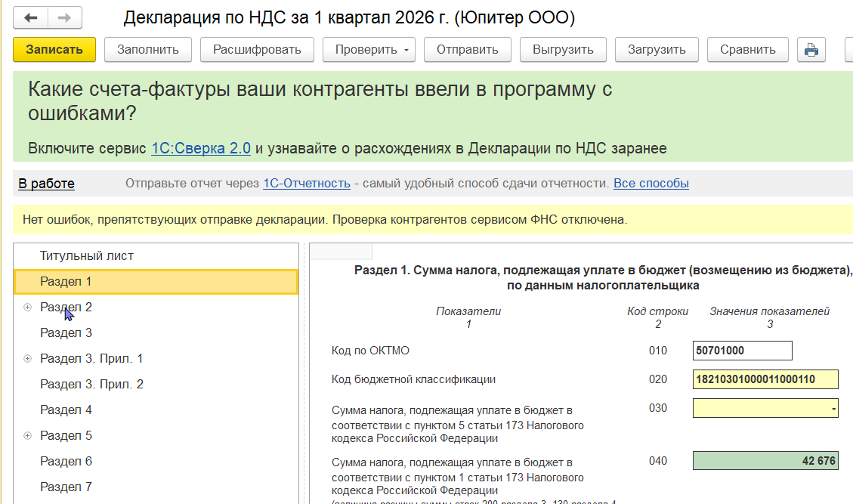The width and height of the screenshot is (853, 504).
Task: Save the declaration with Записать
Action: pyautogui.click(x=54, y=50)
